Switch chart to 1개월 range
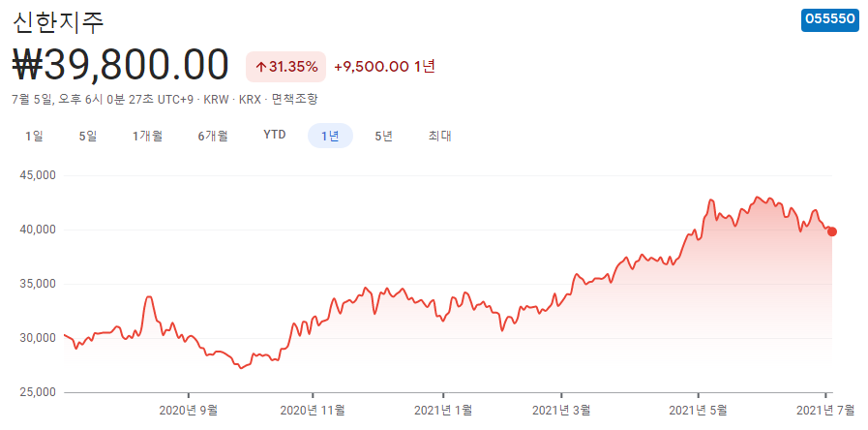Viewport: 868px width, 430px height. pos(147,136)
